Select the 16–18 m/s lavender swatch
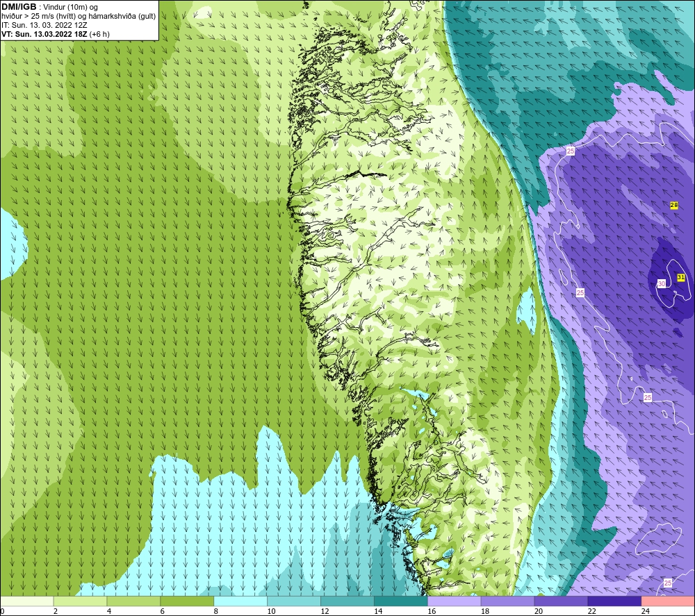This screenshot has height=616, width=695. (x=455, y=601)
